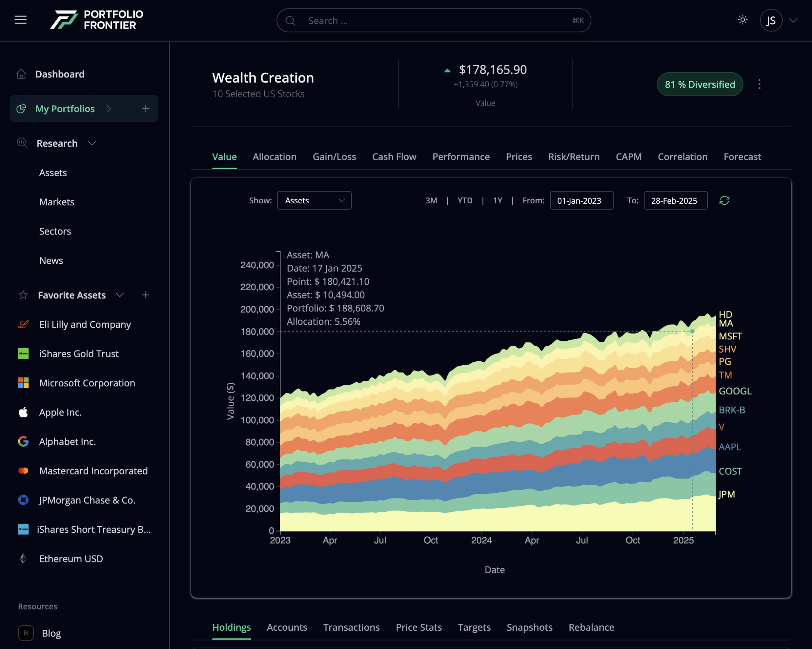
Task: Switch to the Gain/Loss tab
Action: point(334,157)
